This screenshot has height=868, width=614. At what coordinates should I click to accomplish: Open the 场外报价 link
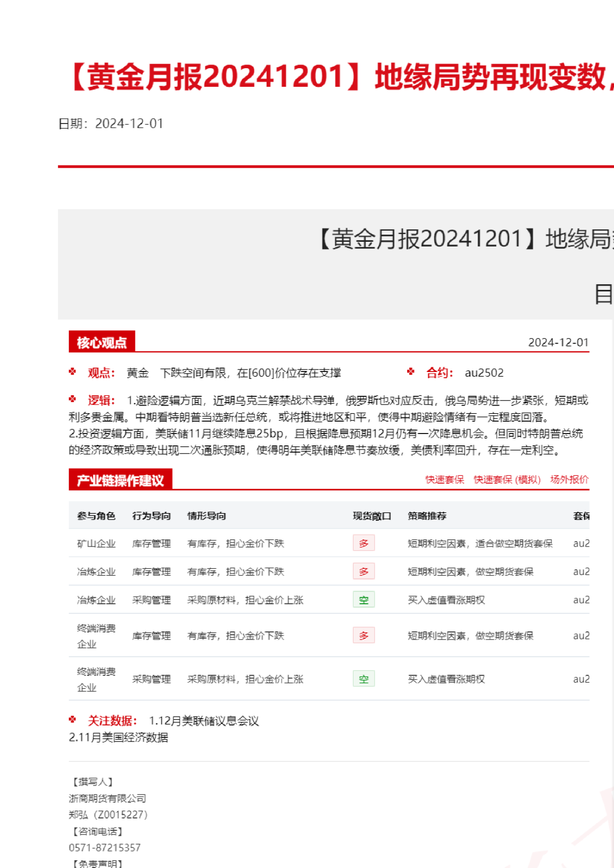point(570,479)
